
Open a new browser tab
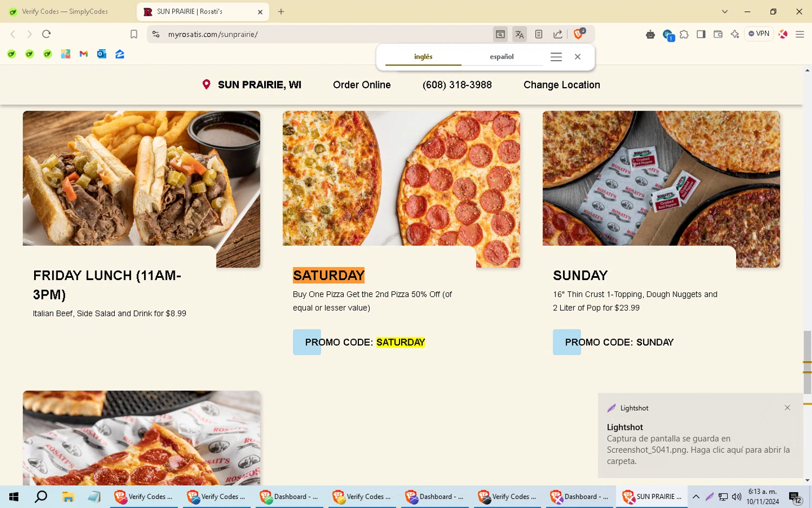[x=281, y=11]
